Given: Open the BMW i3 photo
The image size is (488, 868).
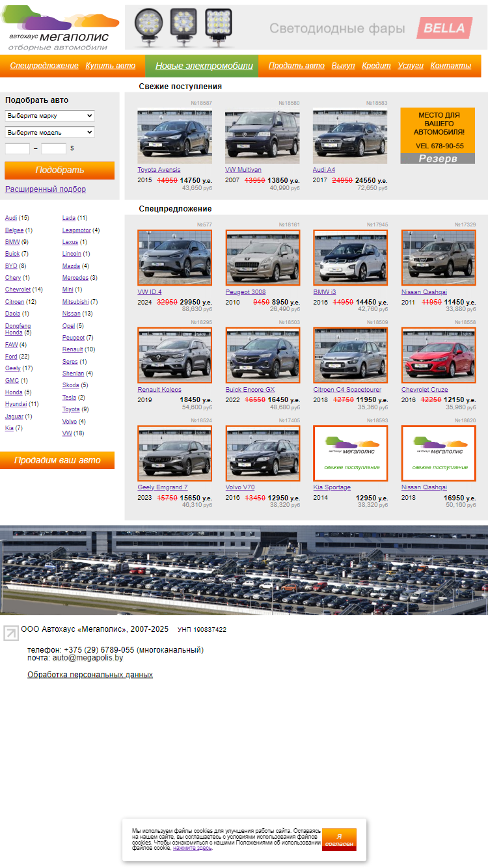Looking at the screenshot, I should 351,258.
